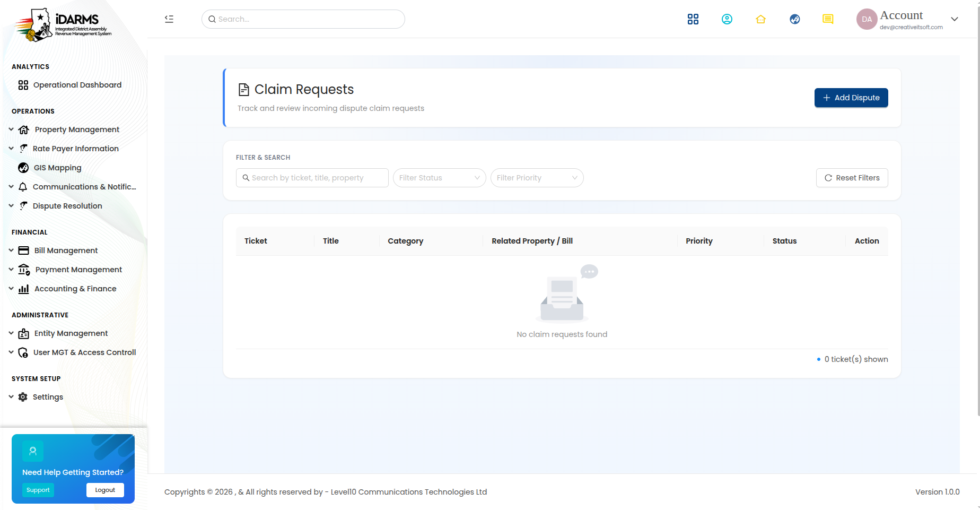980x510 pixels.
Task: Click the Communications bell icon
Action: 23,187
